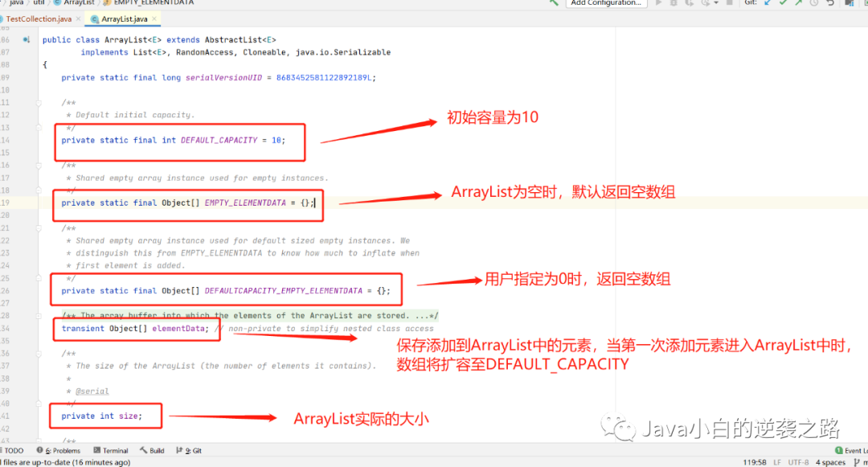868x467 pixels.
Task: Click the util breadcrumb
Action: pos(39,2)
